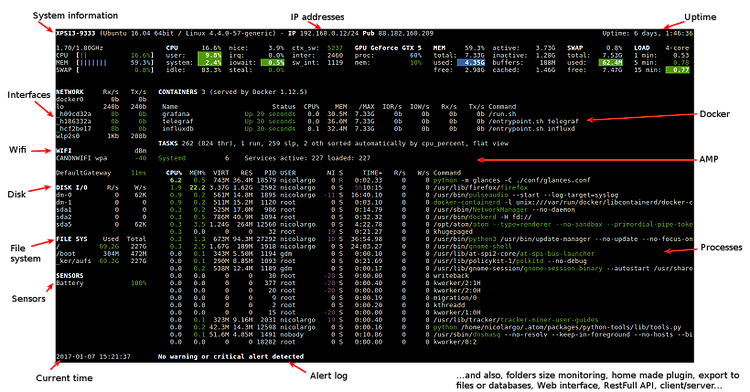Select the public IP 88.182.160.209
The width and height of the screenshot is (750, 392).
pos(406,33)
